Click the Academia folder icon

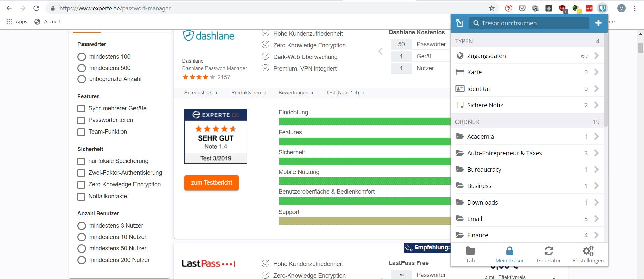click(460, 136)
